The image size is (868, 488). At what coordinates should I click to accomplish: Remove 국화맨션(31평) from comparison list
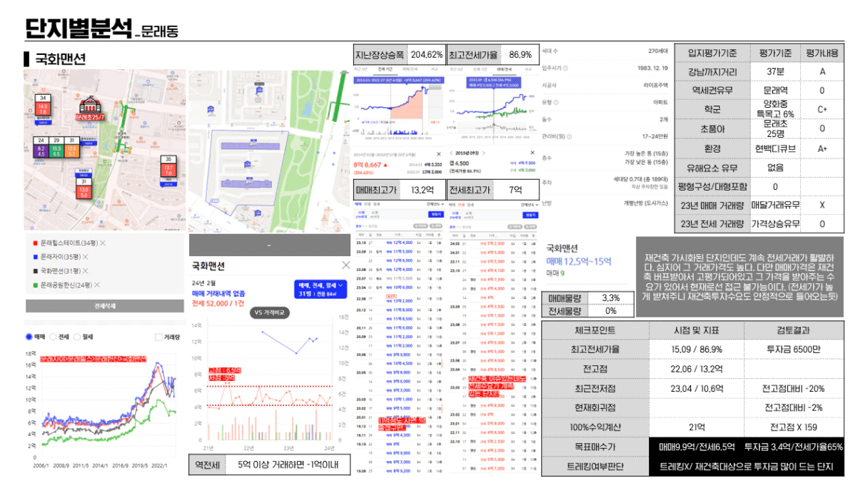pyautogui.click(x=86, y=271)
